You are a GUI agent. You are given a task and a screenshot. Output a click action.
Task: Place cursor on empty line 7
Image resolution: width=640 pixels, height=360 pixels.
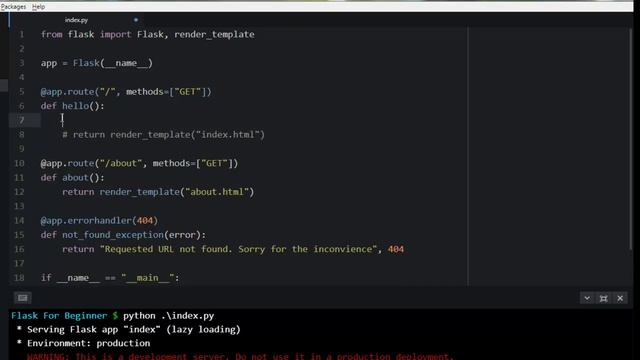(254, 120)
